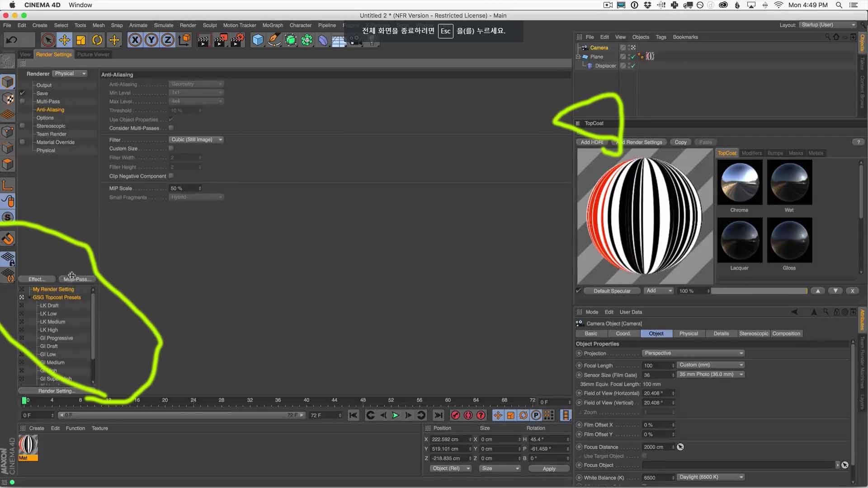868x488 pixels.
Task: Click the Play Forward button
Action: (396, 415)
